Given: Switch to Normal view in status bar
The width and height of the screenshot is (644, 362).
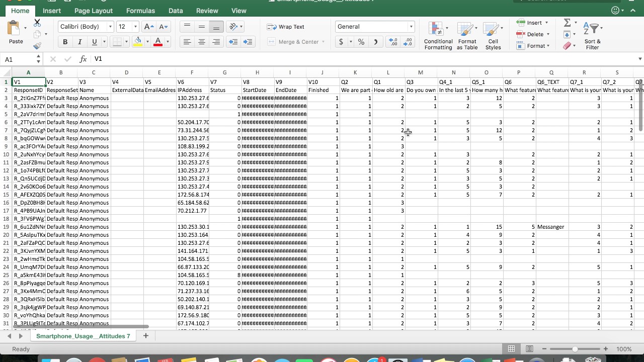Looking at the screenshot, I should click(511, 349).
